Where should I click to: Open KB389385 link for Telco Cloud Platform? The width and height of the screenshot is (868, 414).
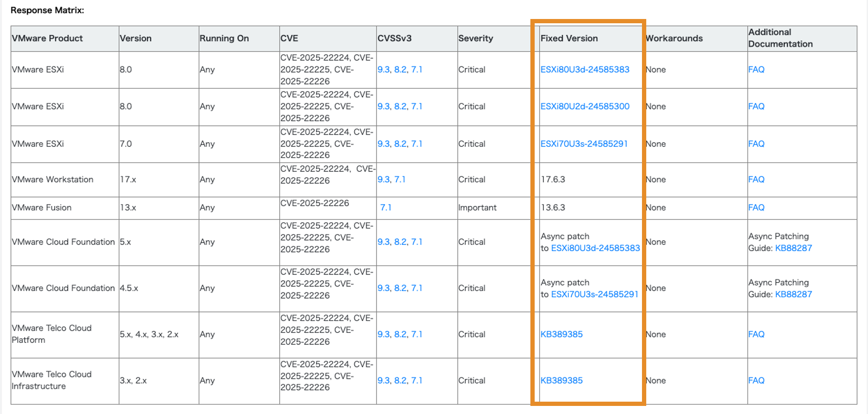(561, 334)
